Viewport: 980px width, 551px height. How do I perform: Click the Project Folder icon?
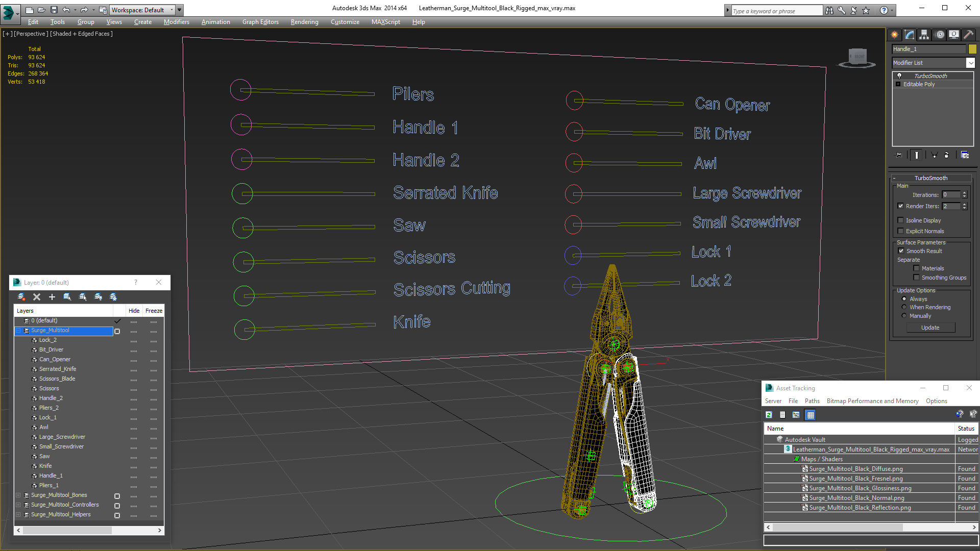click(x=103, y=10)
